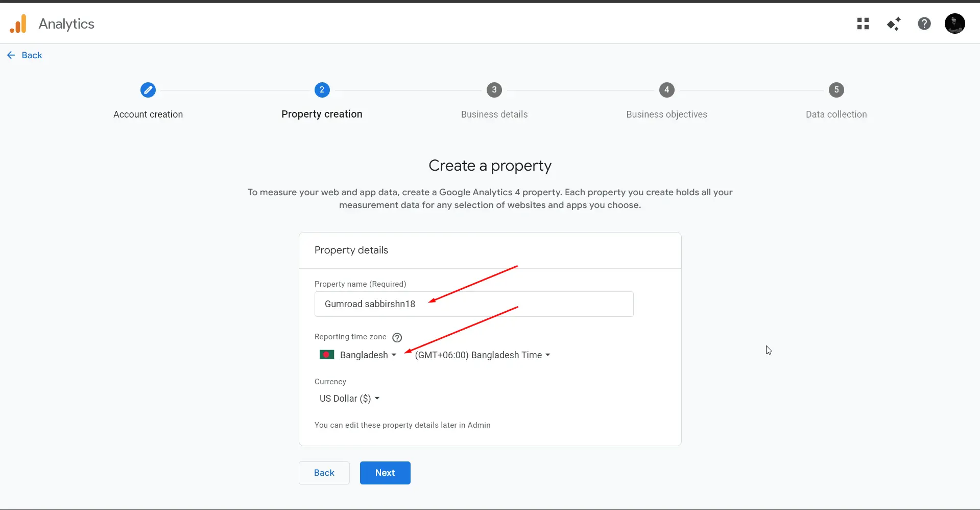The height and width of the screenshot is (510, 980).
Task: Click the Back link at top left
Action: pyautogui.click(x=32, y=55)
